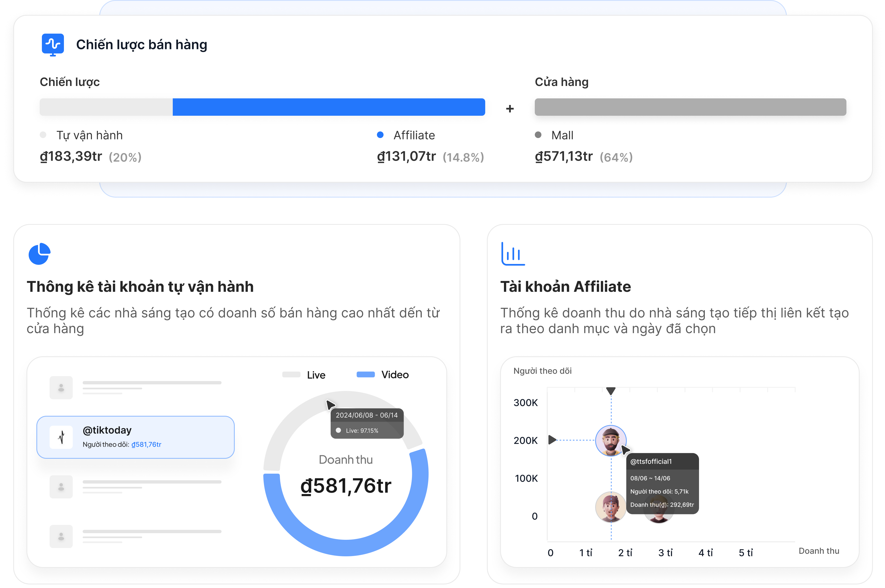Click the 'Doanh thu(đ): 292,69tr' tooltip line
The image size is (885, 588).
point(662,505)
